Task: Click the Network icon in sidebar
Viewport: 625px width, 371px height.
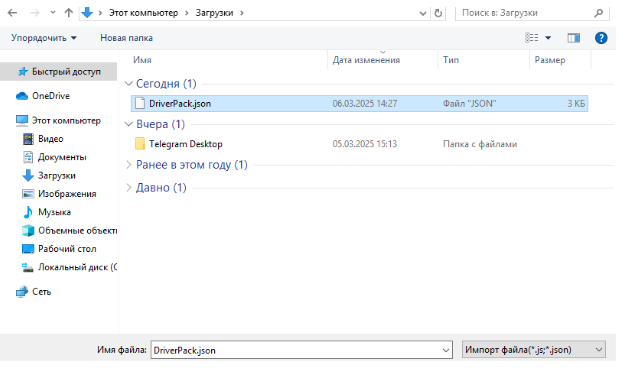Action: pos(22,292)
